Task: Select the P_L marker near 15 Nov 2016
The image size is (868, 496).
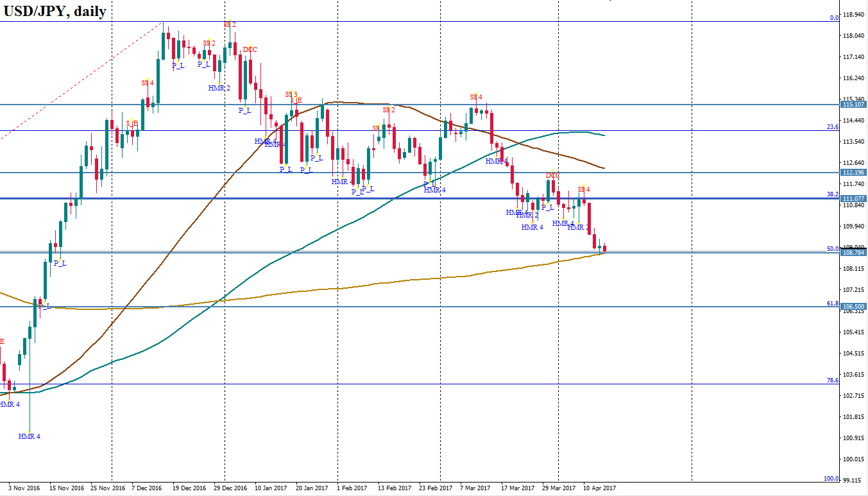Action: click(x=60, y=263)
